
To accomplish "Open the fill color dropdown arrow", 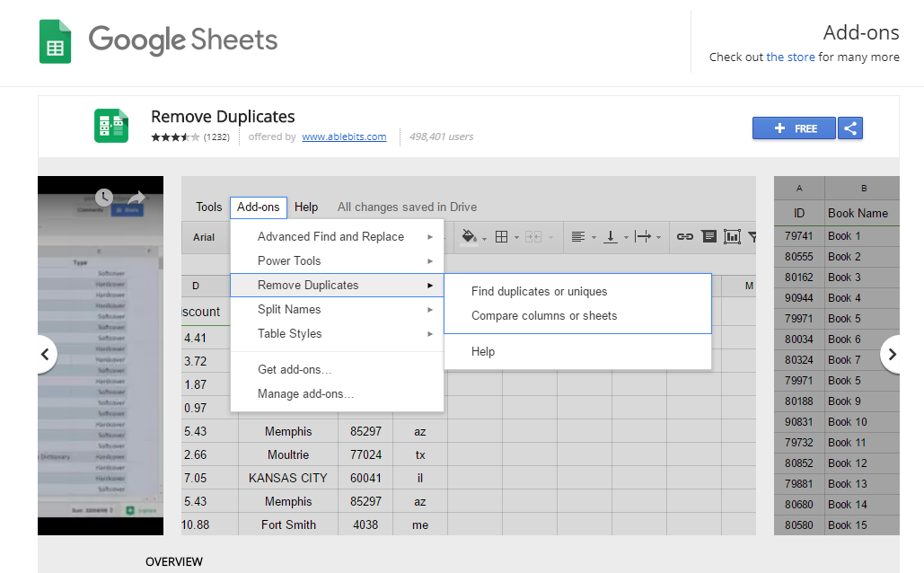I will coord(483,238).
